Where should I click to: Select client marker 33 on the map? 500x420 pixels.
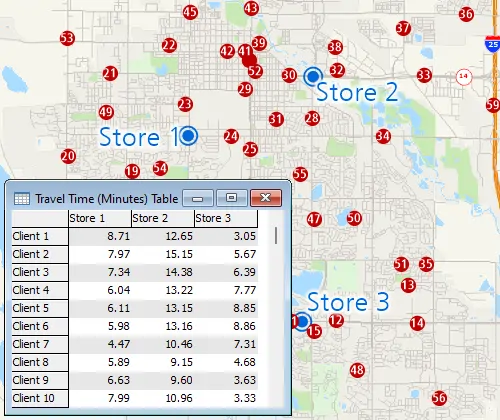pyautogui.click(x=424, y=75)
